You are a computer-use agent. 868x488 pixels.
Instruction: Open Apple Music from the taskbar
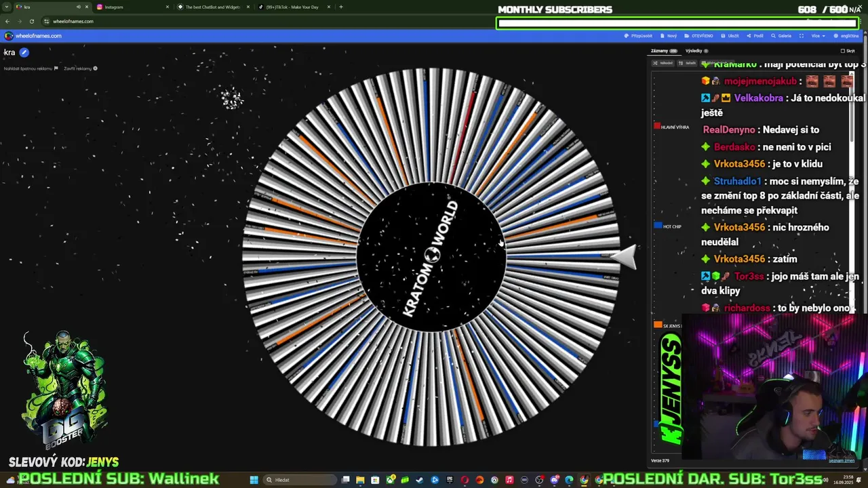[509, 480]
